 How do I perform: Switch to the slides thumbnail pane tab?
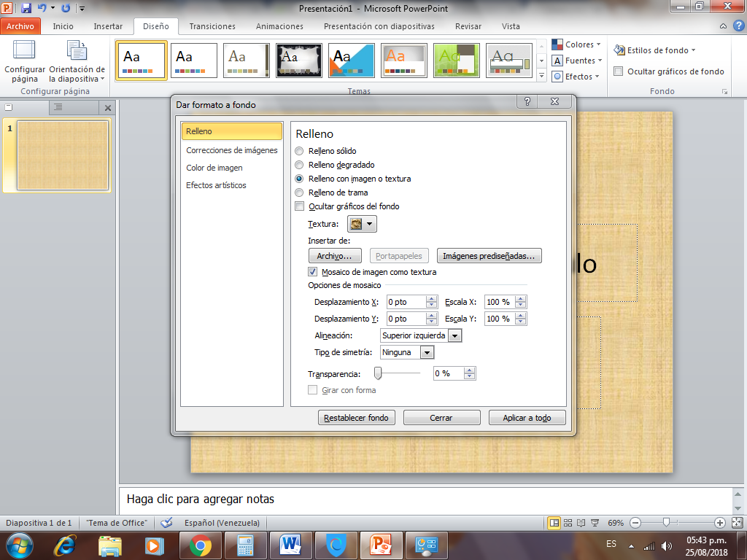click(9, 108)
